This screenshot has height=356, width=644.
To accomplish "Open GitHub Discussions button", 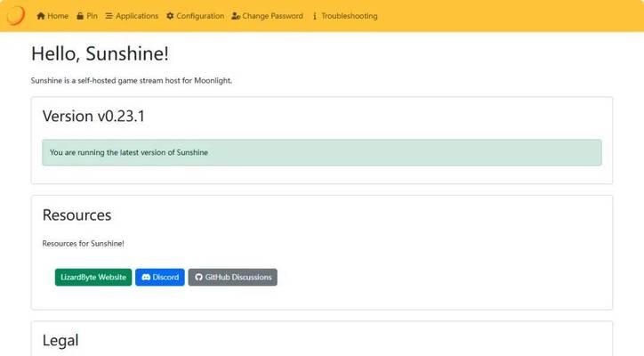I will coord(233,277).
